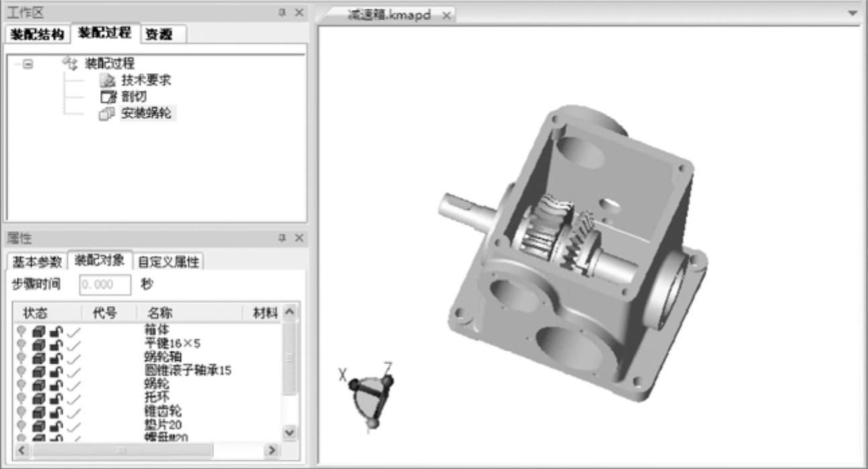Viewport: 868px width, 469px height.
Task: Click the 剖切 section icon
Action: point(108,97)
